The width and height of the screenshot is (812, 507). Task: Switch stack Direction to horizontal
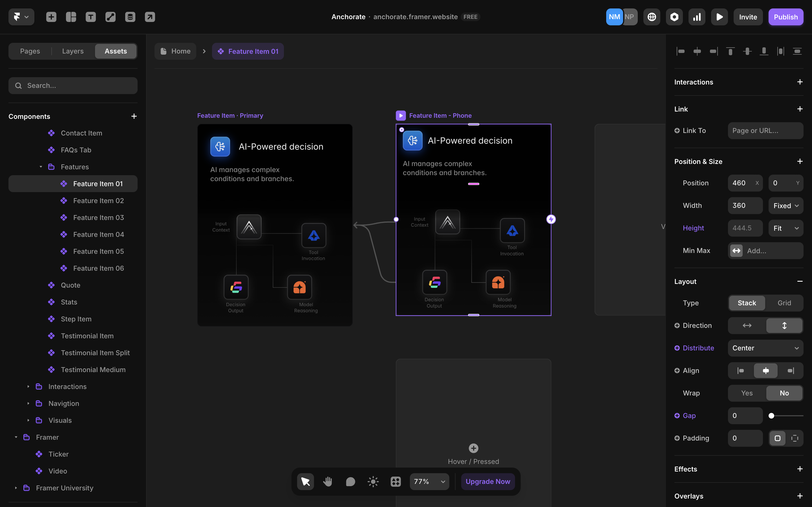click(747, 325)
